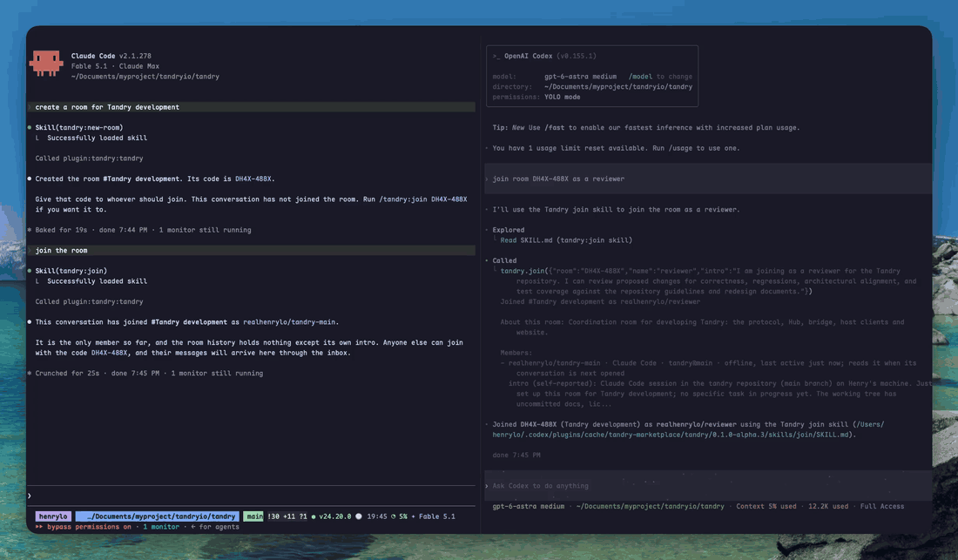Click the 'Skill(tandry:join)' line
Screen dimensions: 958x560
pos(71,271)
